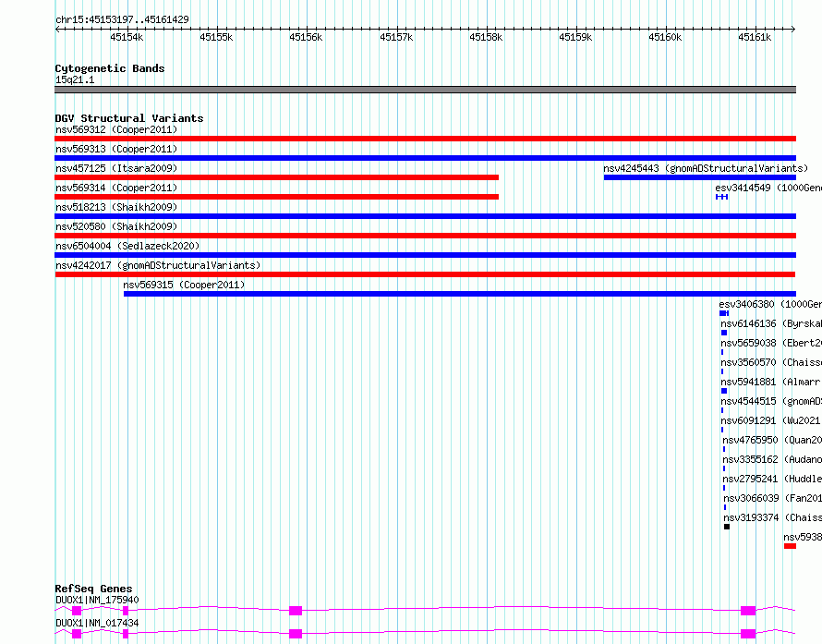Select the red nsv569312 (Cooper2011) variant bar
822x644 pixels.
coord(425,139)
